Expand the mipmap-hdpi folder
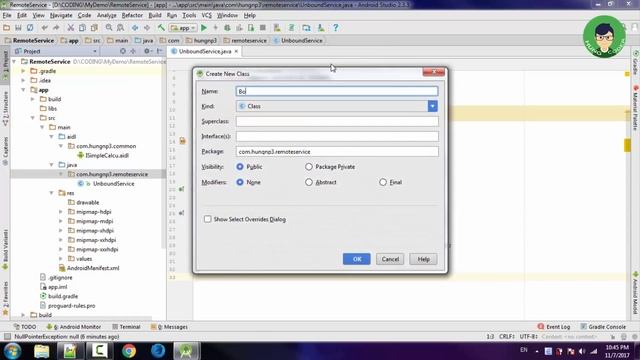This screenshot has width=640, height=360. click(x=61, y=212)
